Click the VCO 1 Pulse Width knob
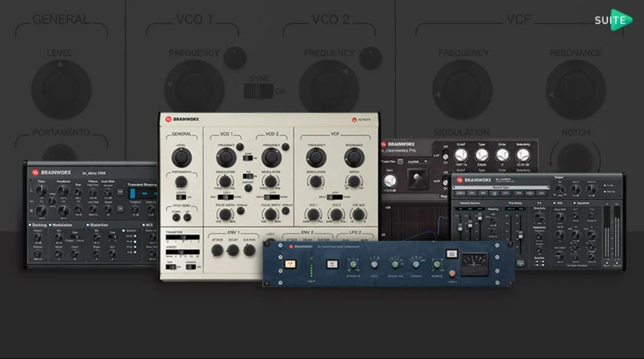Image resolution: width=644 pixels, height=359 pixels. pyautogui.click(x=225, y=214)
